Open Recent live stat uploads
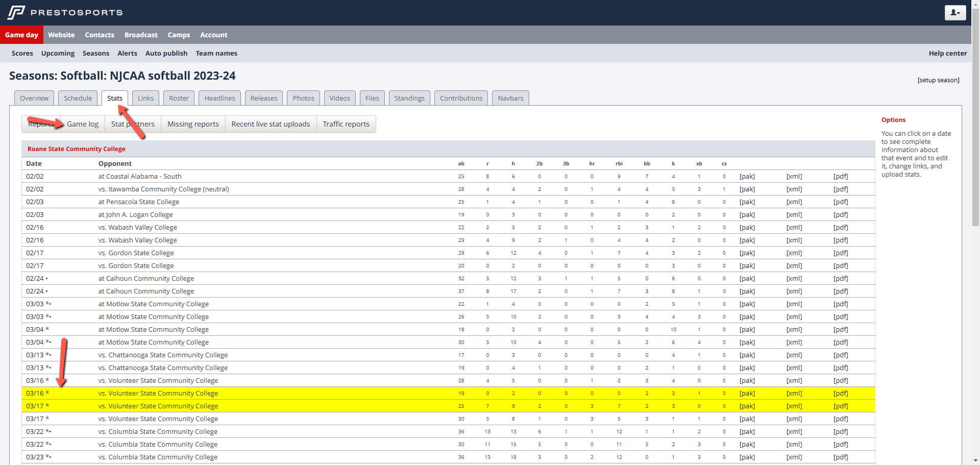 [x=271, y=124]
